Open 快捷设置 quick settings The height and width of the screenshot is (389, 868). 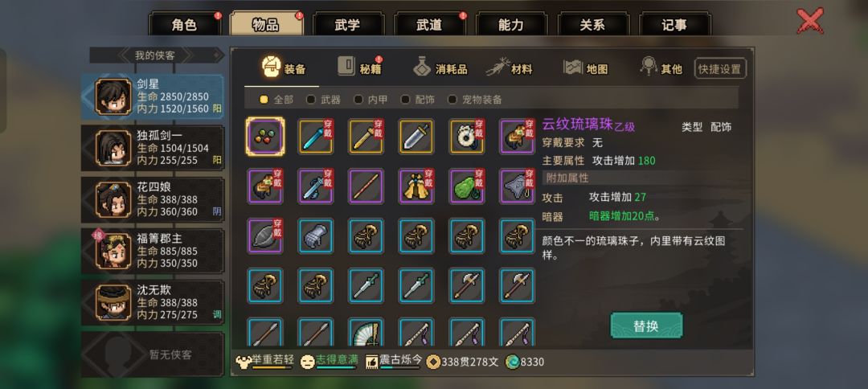tap(720, 69)
